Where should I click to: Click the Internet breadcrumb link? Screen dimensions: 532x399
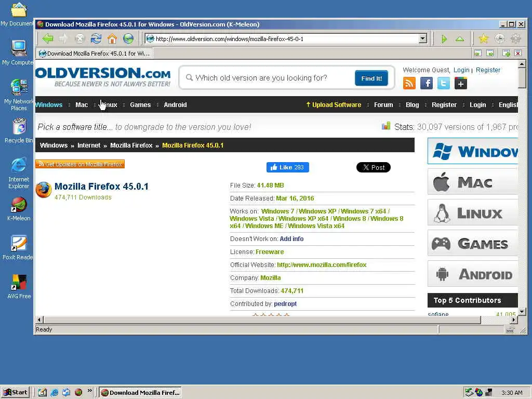(89, 145)
